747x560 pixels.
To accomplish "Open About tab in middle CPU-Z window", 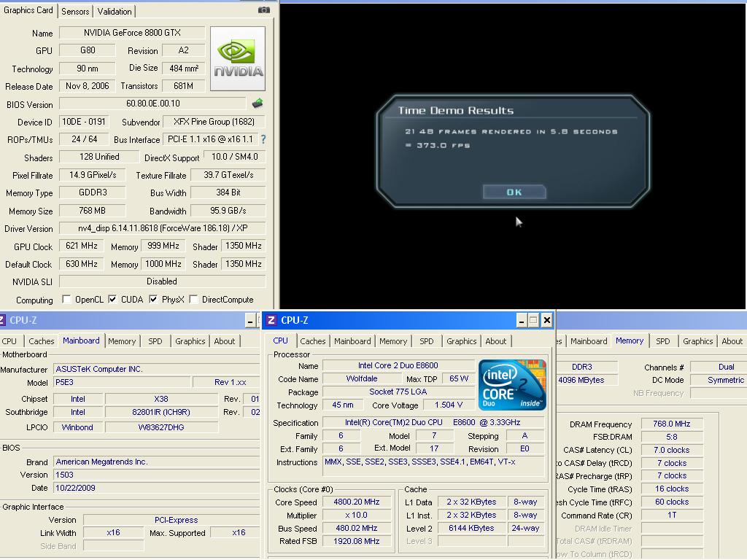I will click(x=495, y=341).
